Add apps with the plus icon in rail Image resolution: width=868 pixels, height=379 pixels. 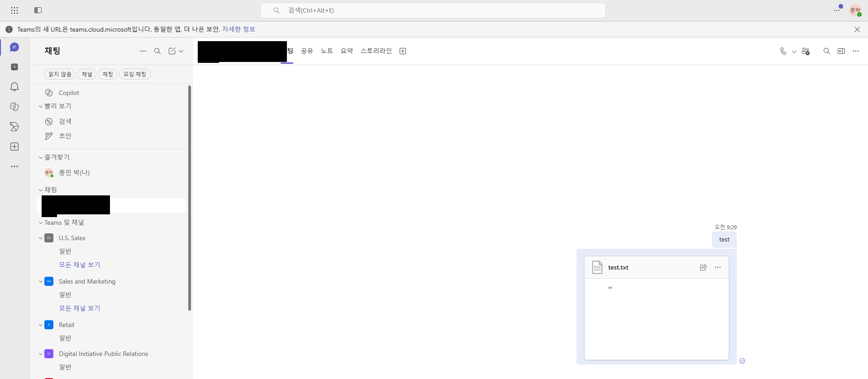14,147
